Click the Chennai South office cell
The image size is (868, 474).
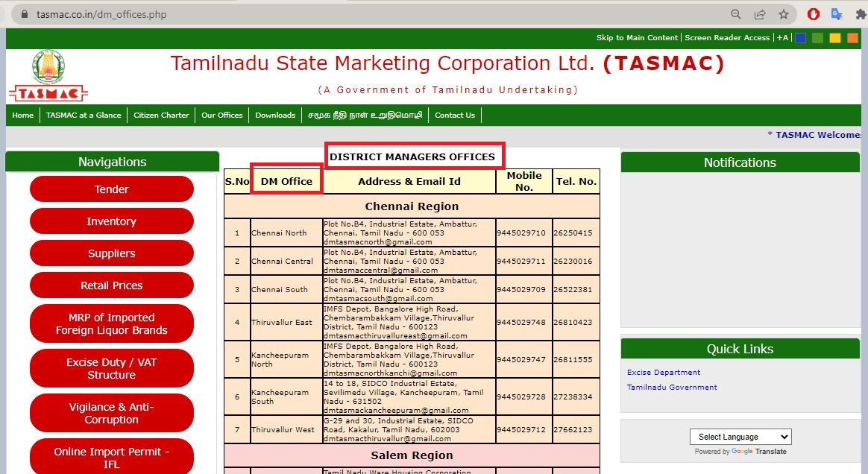point(286,289)
